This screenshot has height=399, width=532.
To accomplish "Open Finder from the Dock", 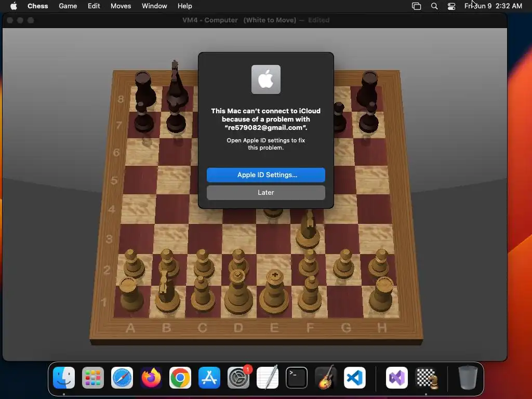I will tap(64, 377).
